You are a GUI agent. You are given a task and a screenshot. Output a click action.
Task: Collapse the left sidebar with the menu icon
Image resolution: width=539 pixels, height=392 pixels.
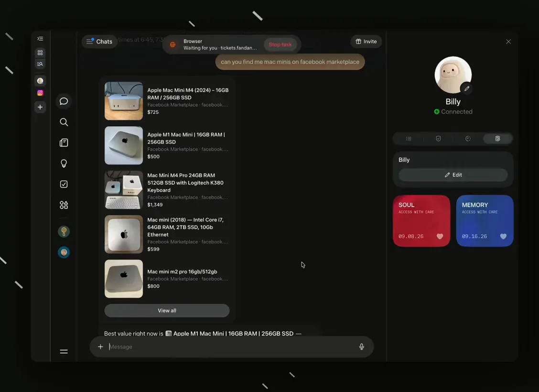point(40,39)
